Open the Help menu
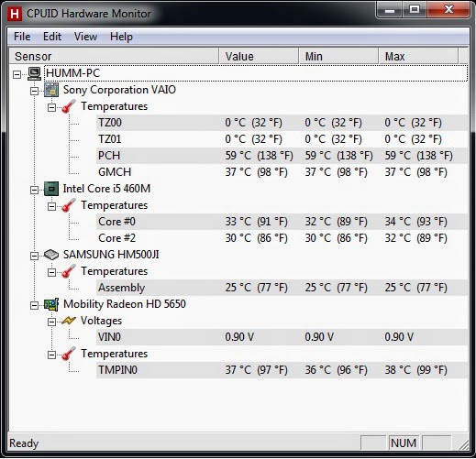 [121, 37]
